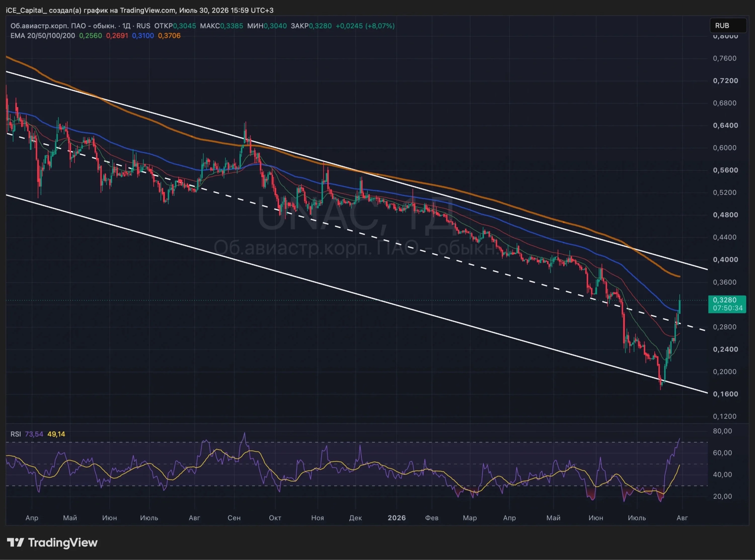Click the 0,3600 price axis label
Screen dimensions: 755x560
tap(725, 282)
